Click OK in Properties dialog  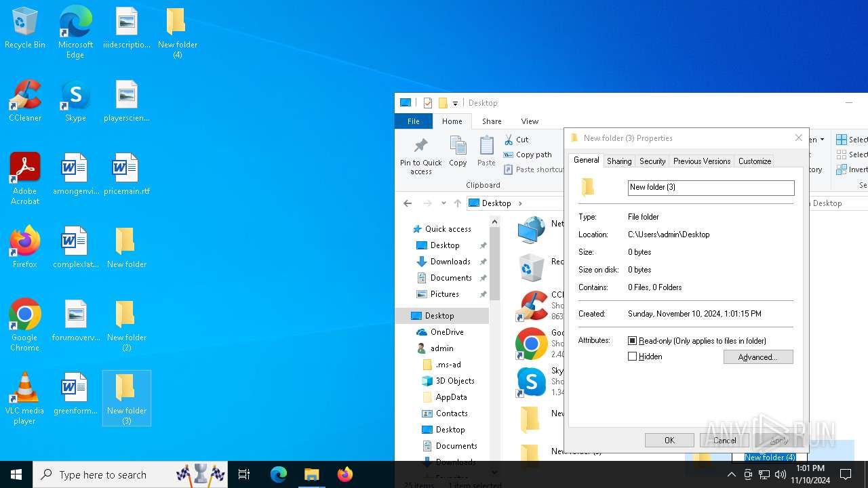669,441
